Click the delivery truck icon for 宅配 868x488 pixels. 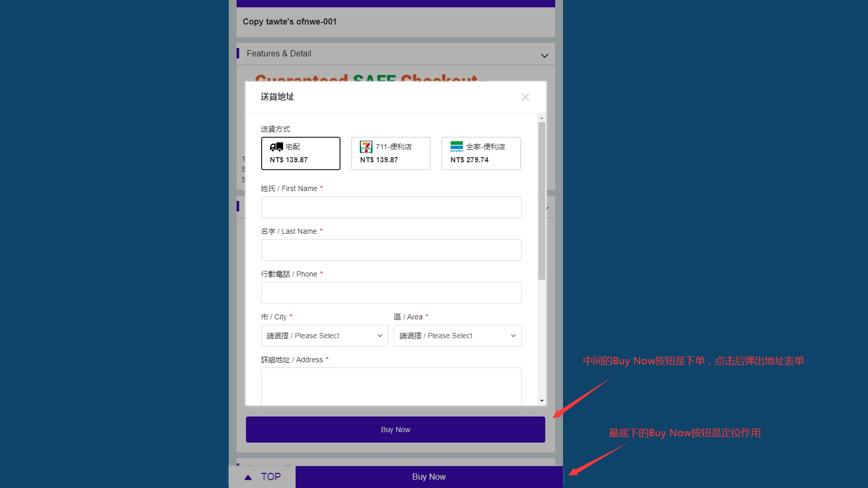click(276, 147)
